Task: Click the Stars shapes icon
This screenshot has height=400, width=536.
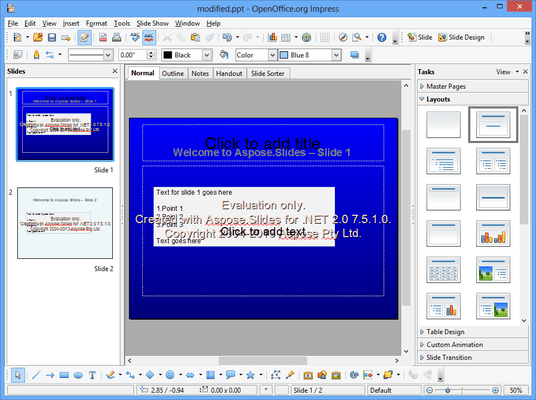Action: point(251,375)
